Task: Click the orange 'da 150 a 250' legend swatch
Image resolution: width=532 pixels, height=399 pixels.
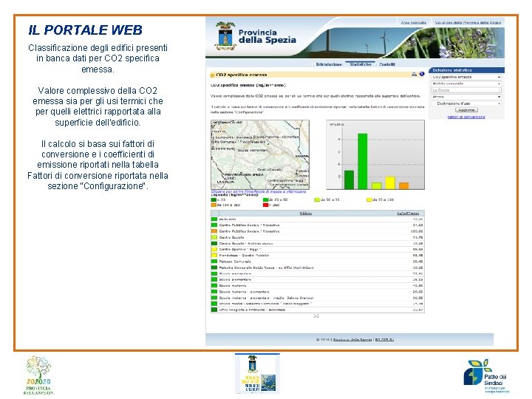Action: coord(214,205)
